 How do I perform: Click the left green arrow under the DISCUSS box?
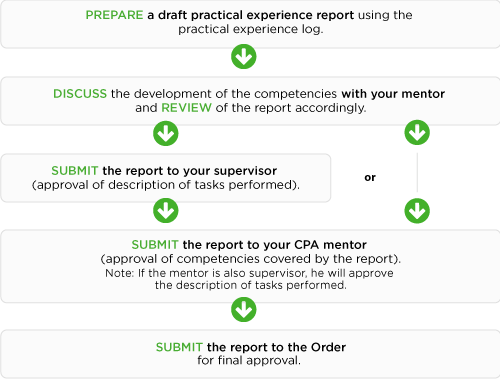(166, 133)
